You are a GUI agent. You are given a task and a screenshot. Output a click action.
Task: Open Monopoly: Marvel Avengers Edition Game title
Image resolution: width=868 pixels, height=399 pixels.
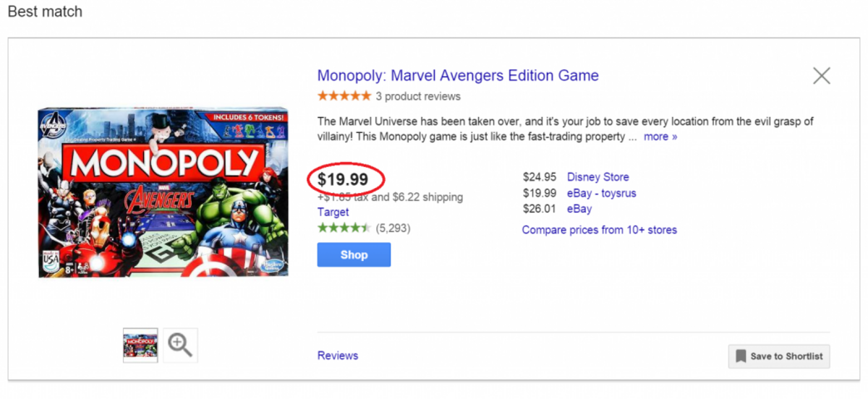pyautogui.click(x=458, y=76)
